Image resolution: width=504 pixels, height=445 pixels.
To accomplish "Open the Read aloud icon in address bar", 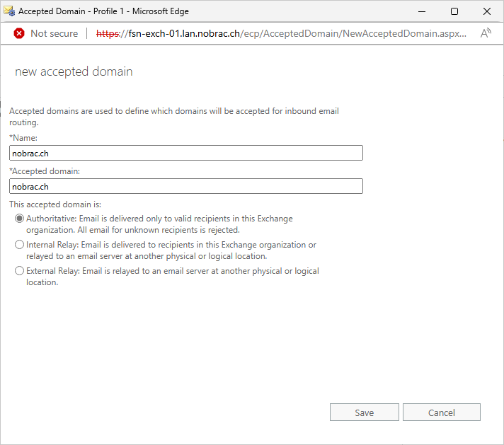I will (486, 33).
